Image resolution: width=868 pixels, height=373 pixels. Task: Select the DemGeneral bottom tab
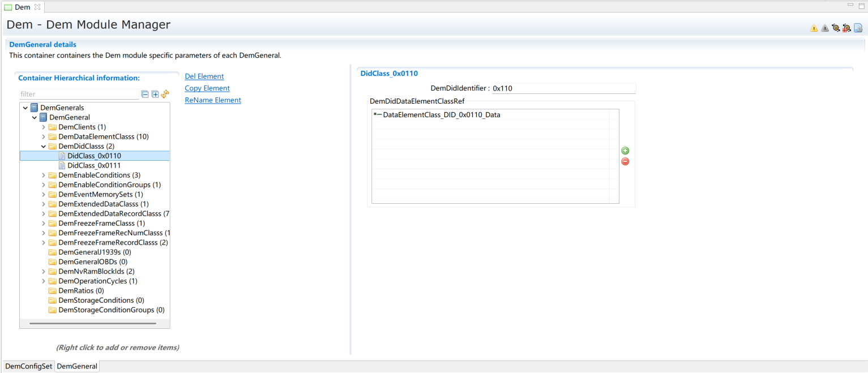76,366
